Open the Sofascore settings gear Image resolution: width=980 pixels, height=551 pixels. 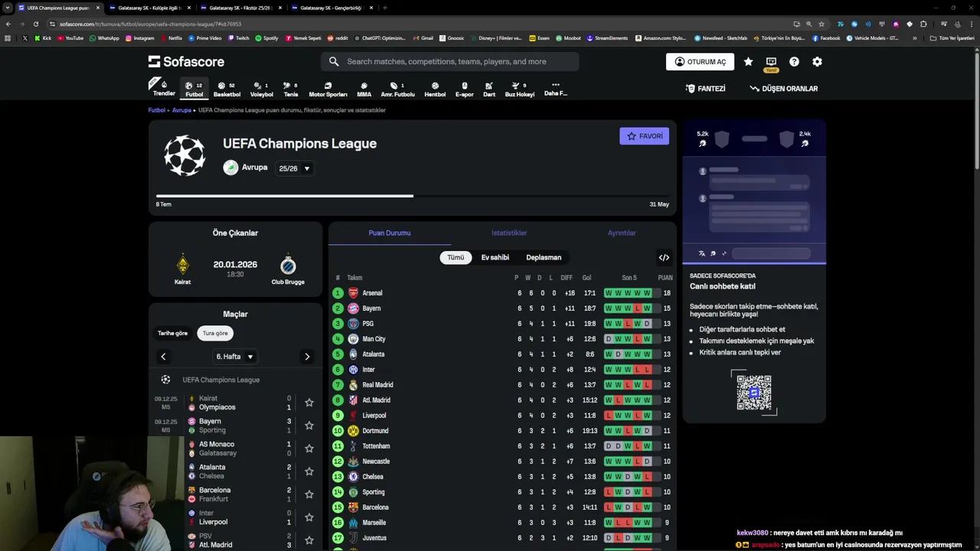pos(817,62)
